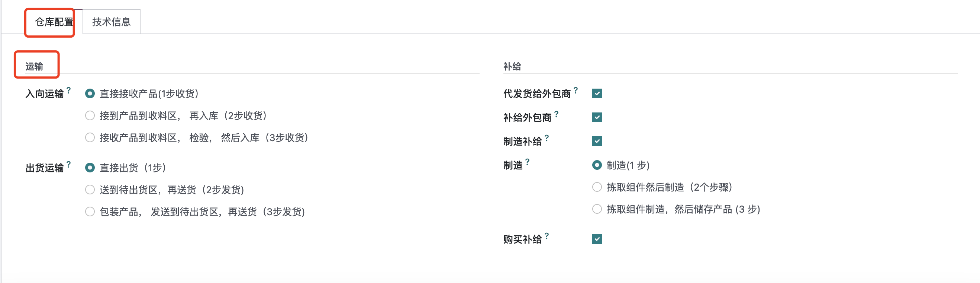
Task: Switch to the 仓库配置 tab
Action: (x=54, y=22)
